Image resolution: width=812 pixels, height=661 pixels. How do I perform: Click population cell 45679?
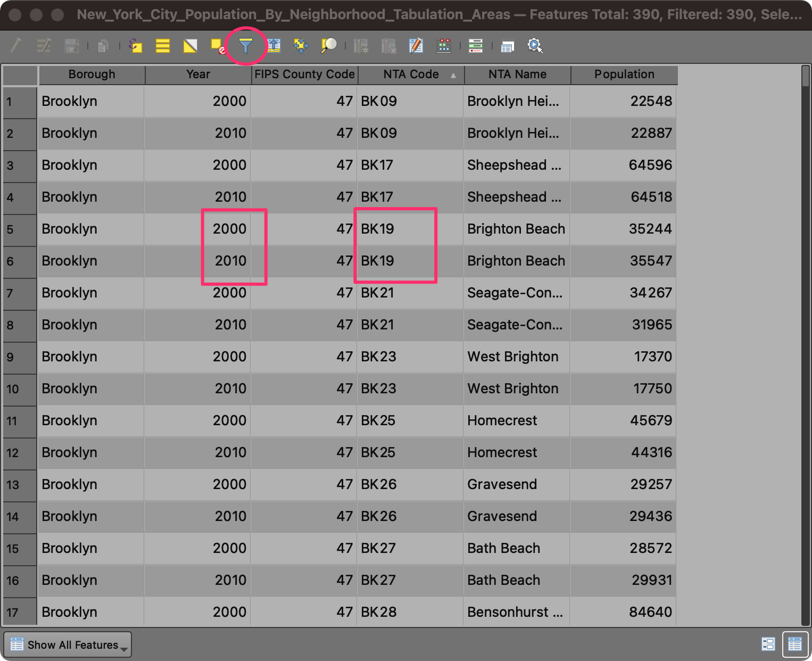623,421
